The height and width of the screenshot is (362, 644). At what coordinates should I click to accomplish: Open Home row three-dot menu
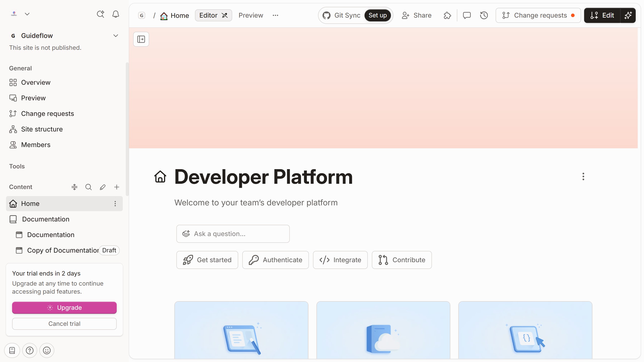pyautogui.click(x=115, y=204)
